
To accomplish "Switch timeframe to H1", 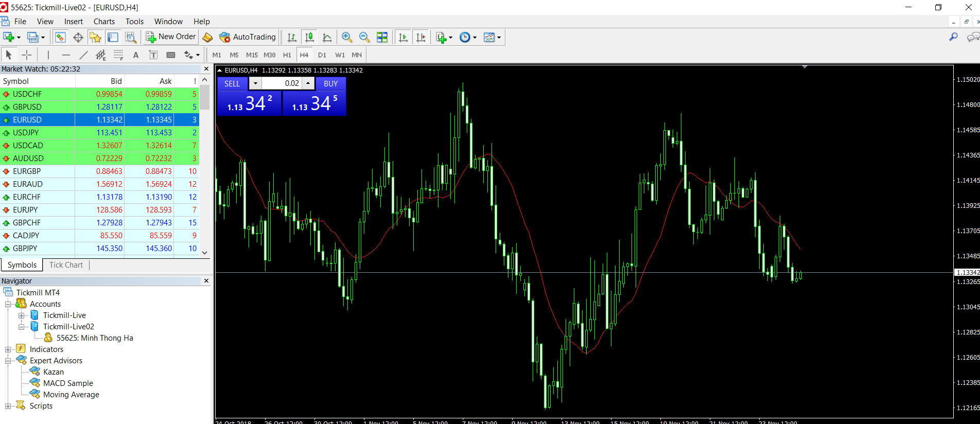I will [287, 55].
